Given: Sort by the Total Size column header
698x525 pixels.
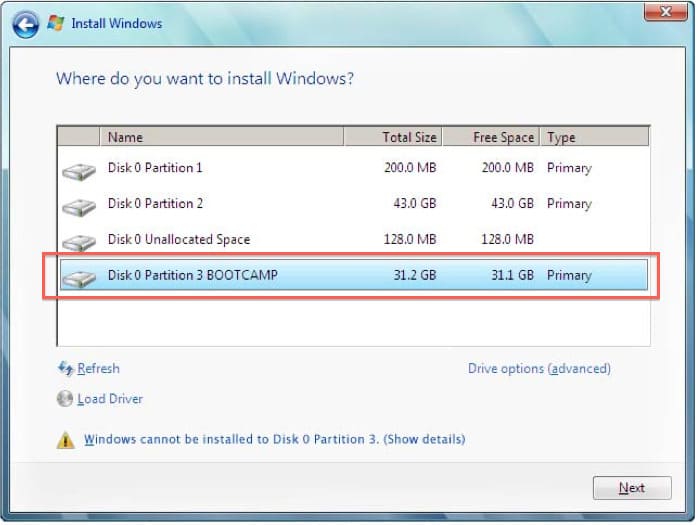Looking at the screenshot, I should [x=393, y=137].
